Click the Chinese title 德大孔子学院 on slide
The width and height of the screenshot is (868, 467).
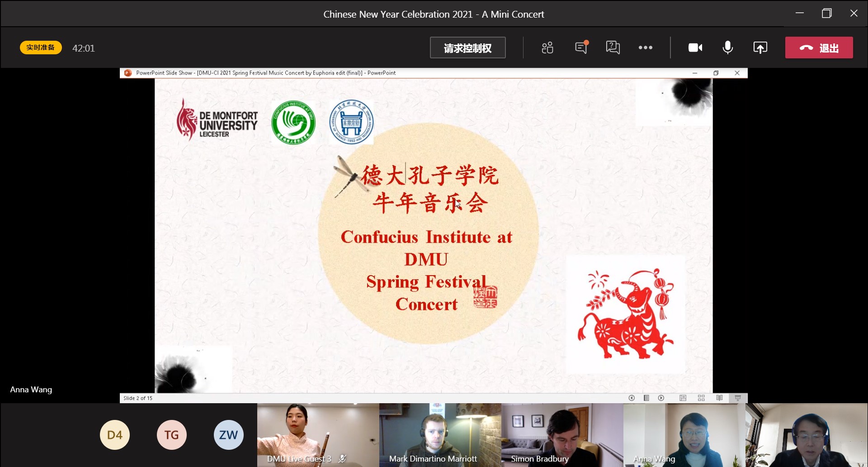[x=430, y=175]
